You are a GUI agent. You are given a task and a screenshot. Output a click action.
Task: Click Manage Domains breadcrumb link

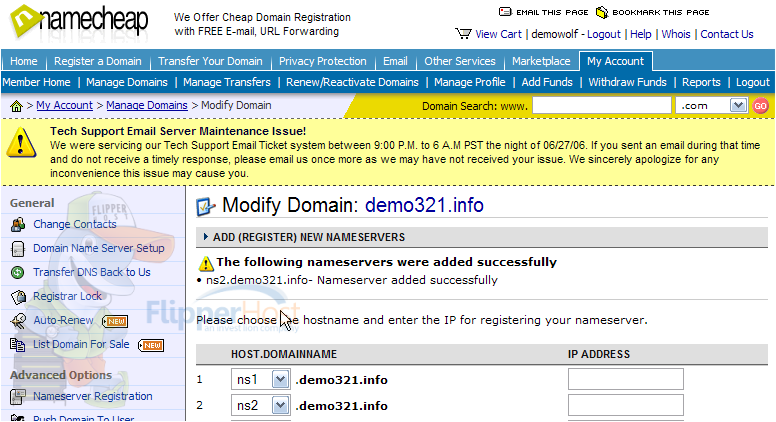tap(147, 105)
